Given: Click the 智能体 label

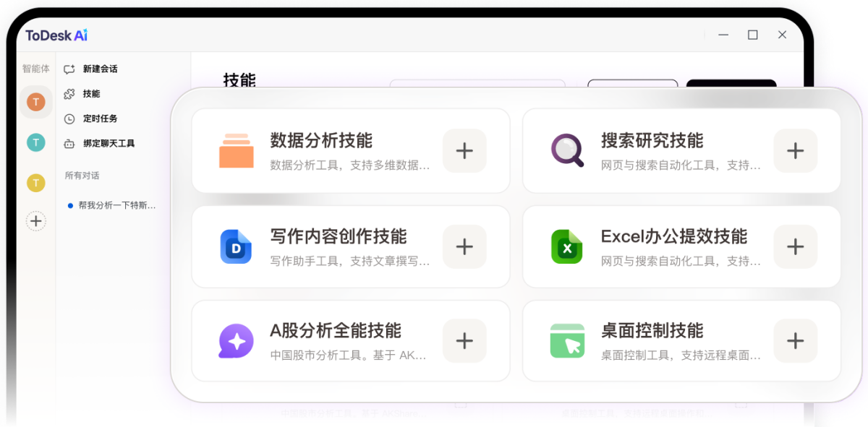Looking at the screenshot, I should pos(35,69).
